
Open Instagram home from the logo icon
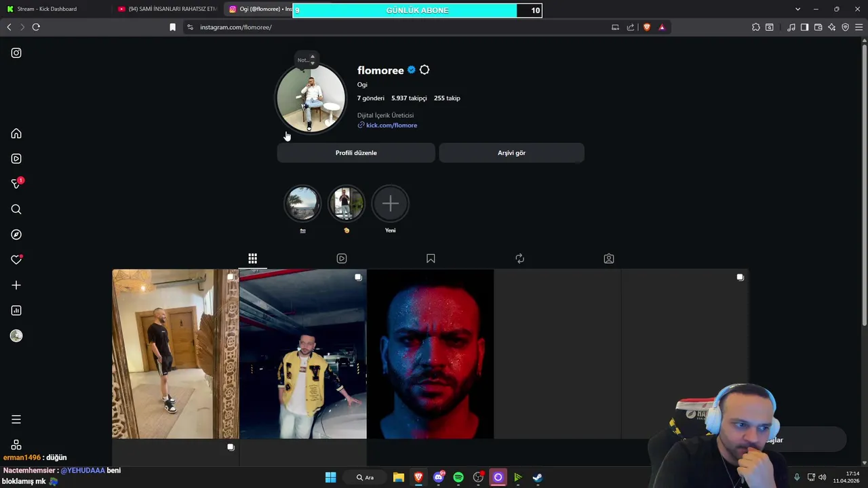(16, 53)
